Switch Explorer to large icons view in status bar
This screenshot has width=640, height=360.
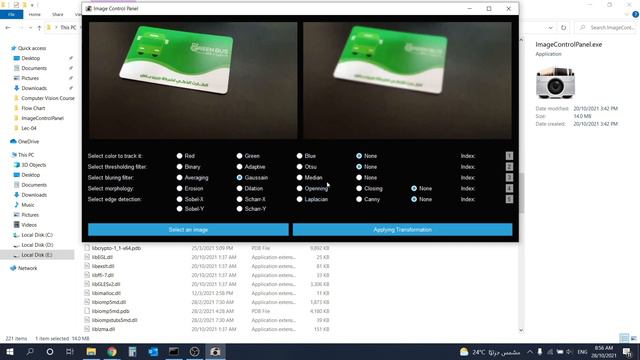[x=633, y=338]
